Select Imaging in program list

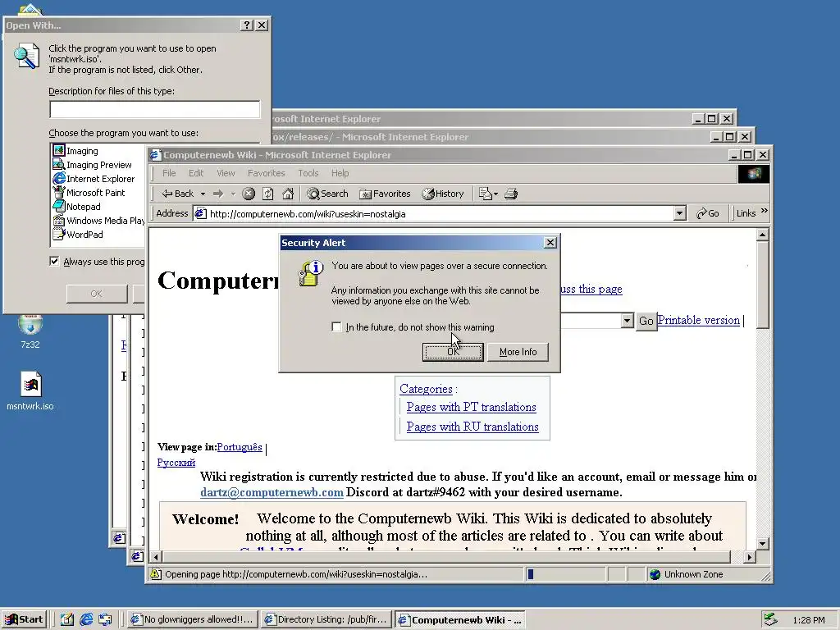pyautogui.click(x=75, y=151)
